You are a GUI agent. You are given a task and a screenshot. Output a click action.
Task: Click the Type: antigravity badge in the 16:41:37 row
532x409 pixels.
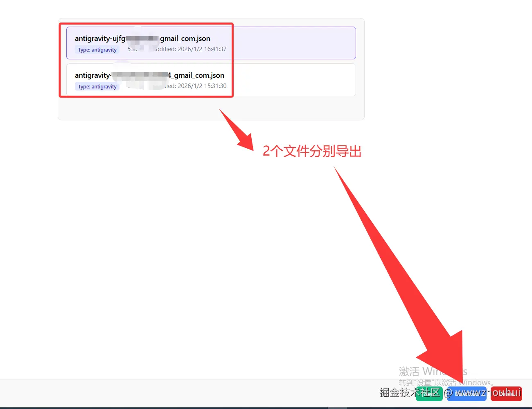pos(97,50)
